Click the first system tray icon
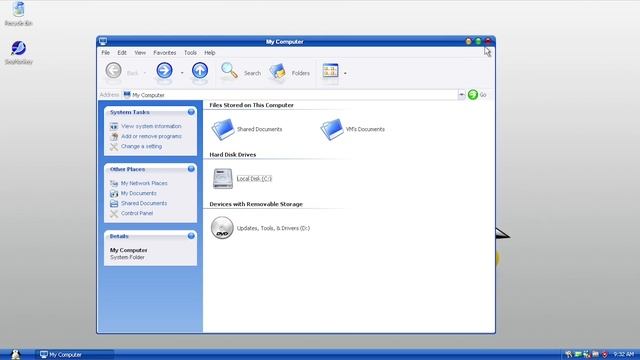This screenshot has height=360, width=640. tap(569, 354)
